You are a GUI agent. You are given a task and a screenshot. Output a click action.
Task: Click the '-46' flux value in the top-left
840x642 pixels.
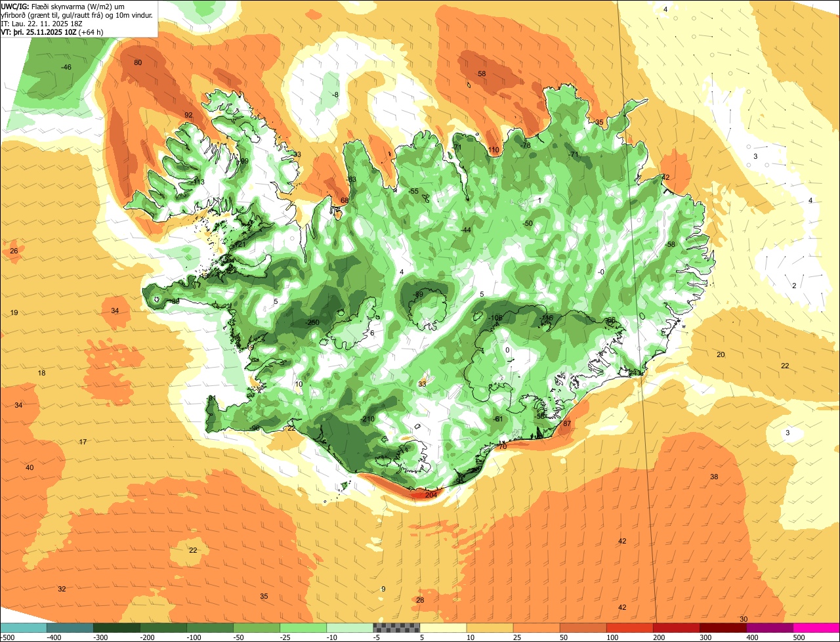click(66, 68)
